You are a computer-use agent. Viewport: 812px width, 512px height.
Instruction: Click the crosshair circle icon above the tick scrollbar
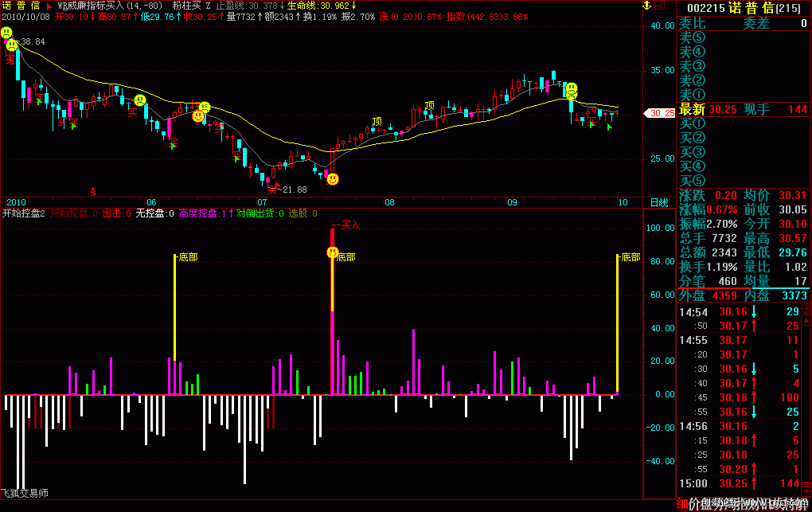pos(806,310)
